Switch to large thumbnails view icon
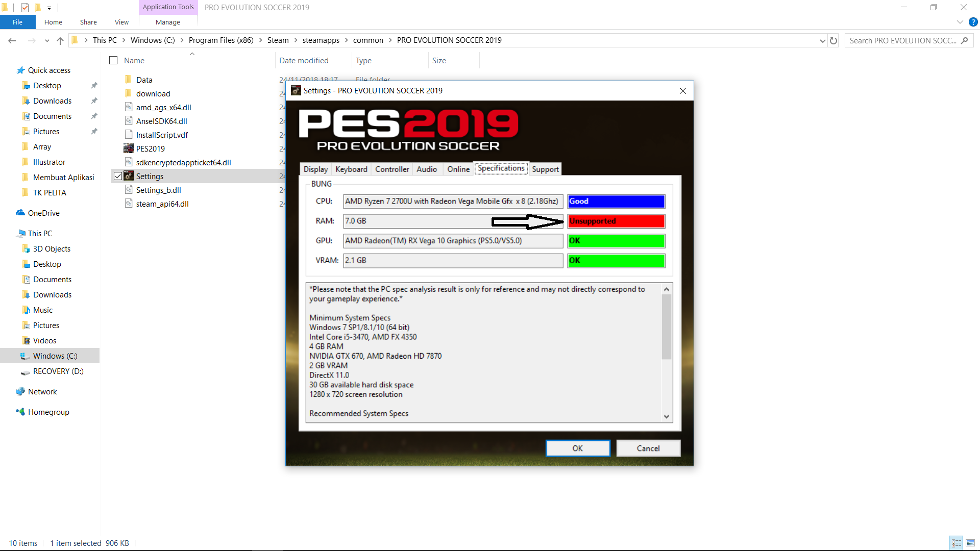980x551 pixels. (x=970, y=543)
